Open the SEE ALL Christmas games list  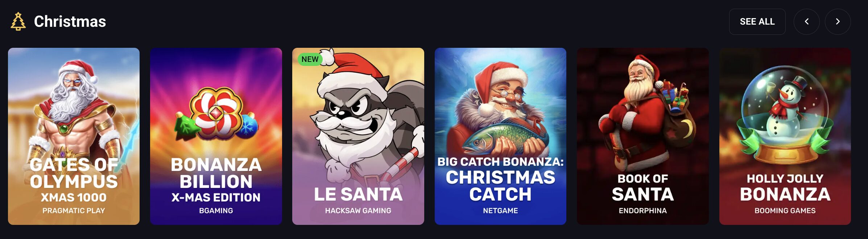pos(757,22)
